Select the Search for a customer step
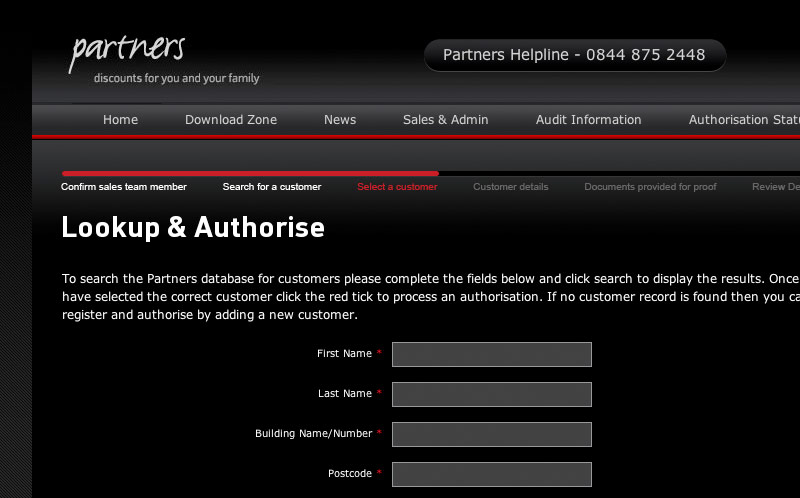800x498 pixels. [x=272, y=187]
